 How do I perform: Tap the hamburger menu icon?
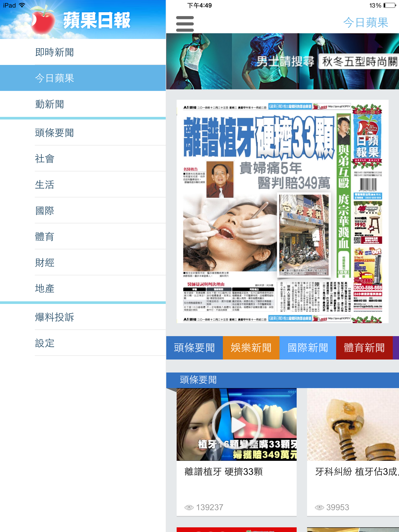point(185,24)
